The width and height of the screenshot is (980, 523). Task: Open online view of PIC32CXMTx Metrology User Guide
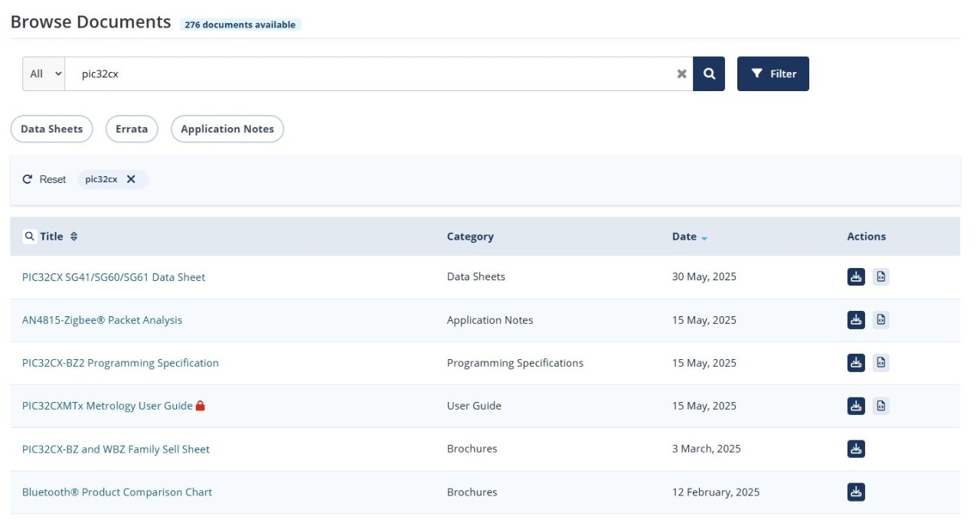tap(881, 405)
